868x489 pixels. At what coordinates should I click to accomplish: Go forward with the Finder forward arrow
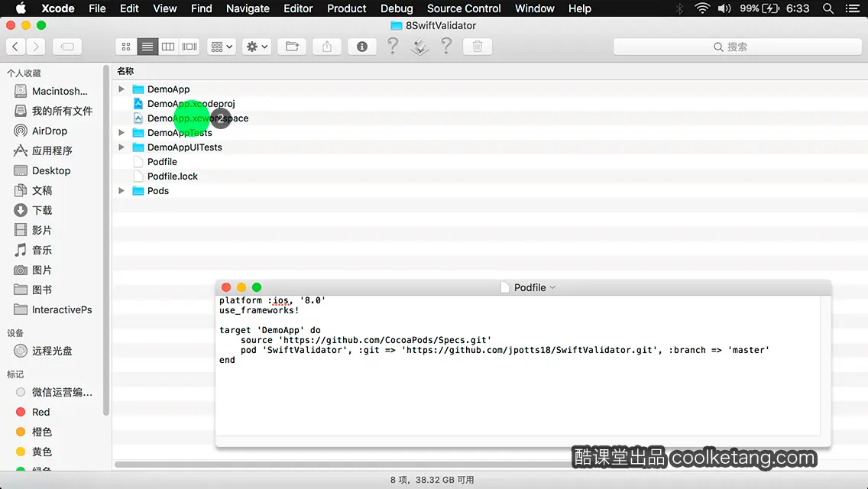[x=36, y=47]
